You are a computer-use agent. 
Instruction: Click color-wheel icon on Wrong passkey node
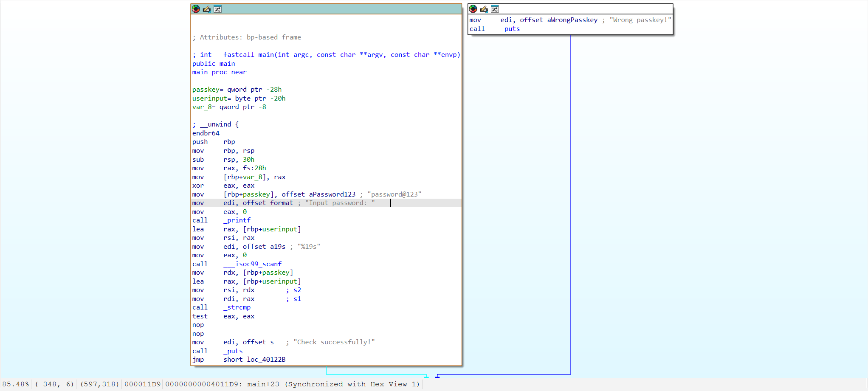point(473,9)
